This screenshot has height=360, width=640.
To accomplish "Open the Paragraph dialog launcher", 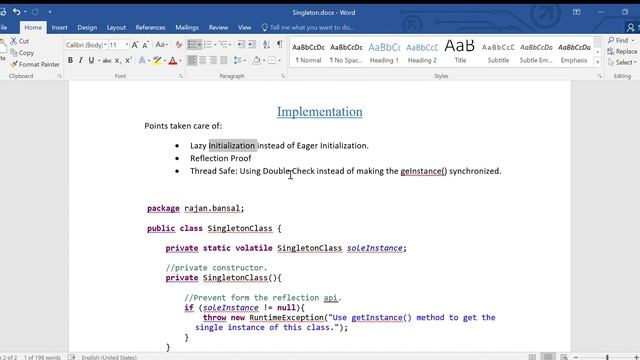I will [283, 76].
